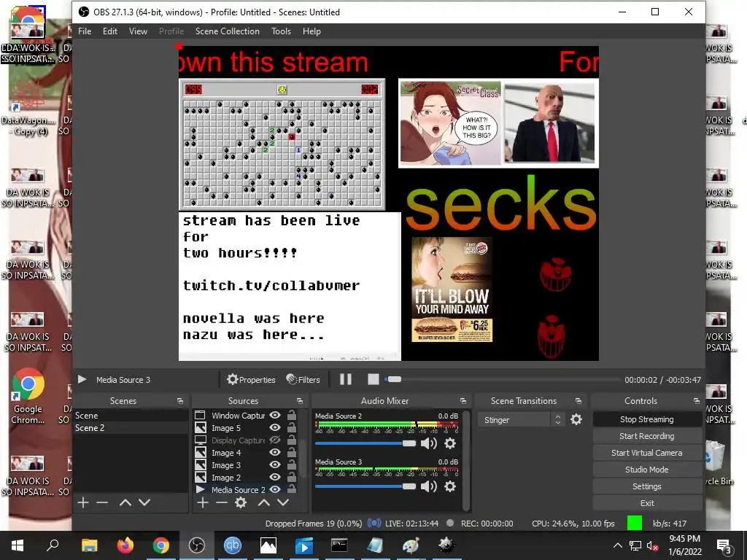This screenshot has width=747, height=560.
Task: Open the File menu
Action: pyautogui.click(x=85, y=31)
